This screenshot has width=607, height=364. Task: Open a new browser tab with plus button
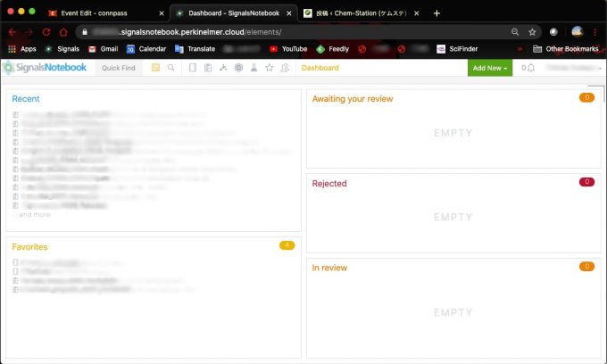tap(437, 13)
